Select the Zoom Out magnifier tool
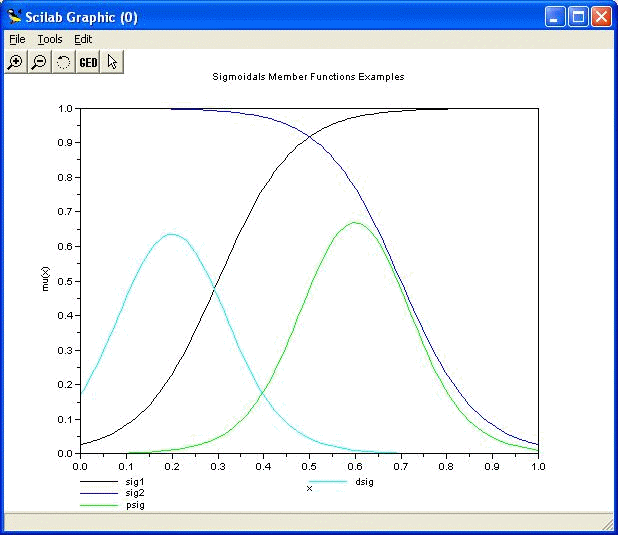The height and width of the screenshot is (535, 618). pyautogui.click(x=39, y=62)
